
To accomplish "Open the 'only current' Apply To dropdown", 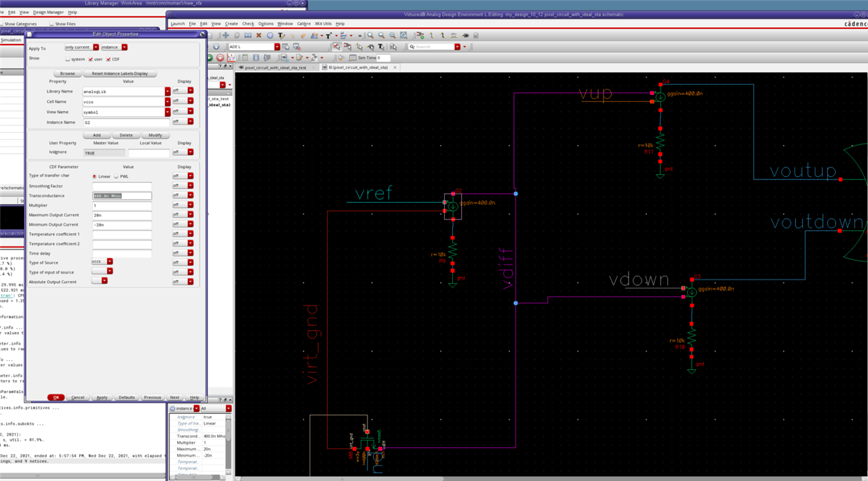I will point(94,47).
